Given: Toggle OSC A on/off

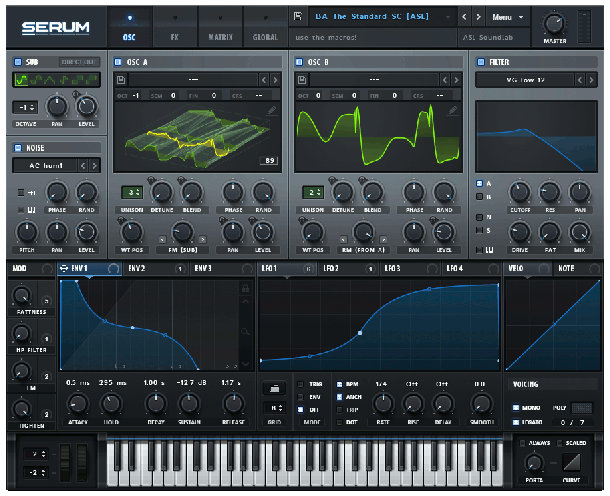Looking at the screenshot, I should pyautogui.click(x=118, y=62).
